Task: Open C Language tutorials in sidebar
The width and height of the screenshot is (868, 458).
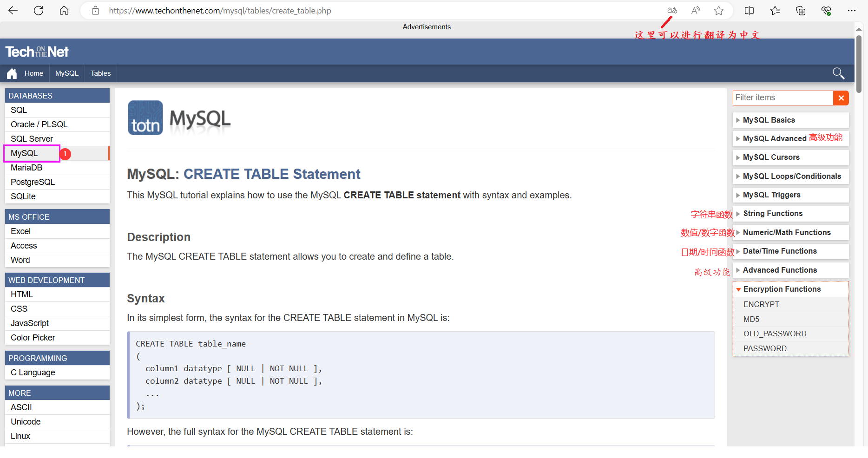Action: tap(57, 373)
